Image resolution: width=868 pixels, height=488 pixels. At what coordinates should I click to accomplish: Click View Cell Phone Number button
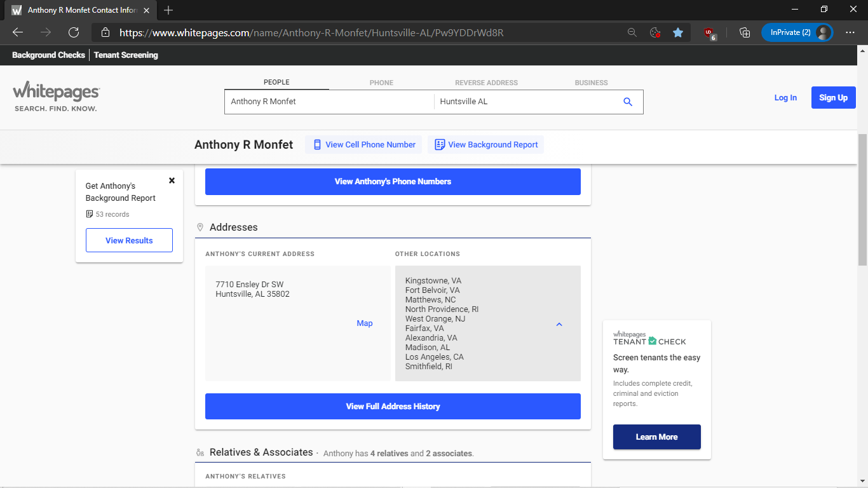coord(364,145)
